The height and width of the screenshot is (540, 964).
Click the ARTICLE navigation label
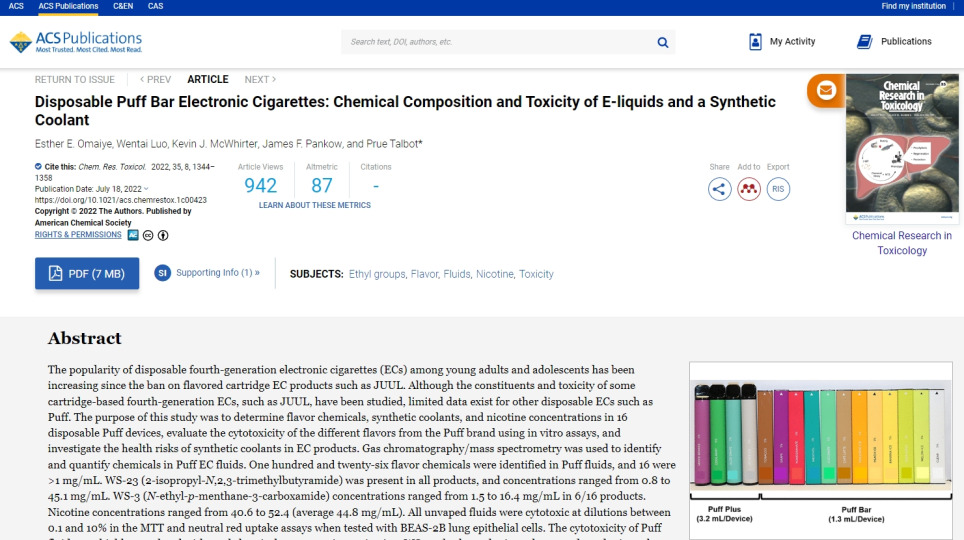[x=208, y=79]
